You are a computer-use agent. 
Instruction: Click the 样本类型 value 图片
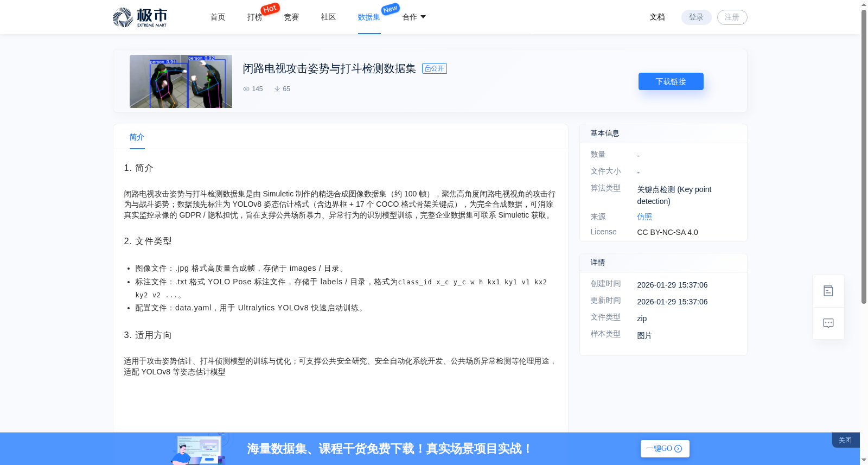[x=644, y=335]
